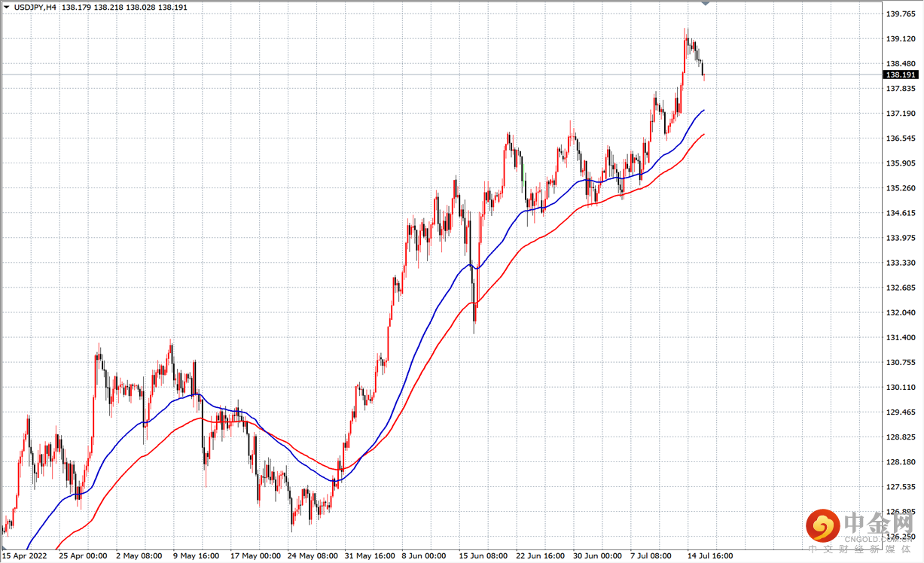Click the 31 May 16:00 time label
The height and width of the screenshot is (563, 924).
click(369, 555)
